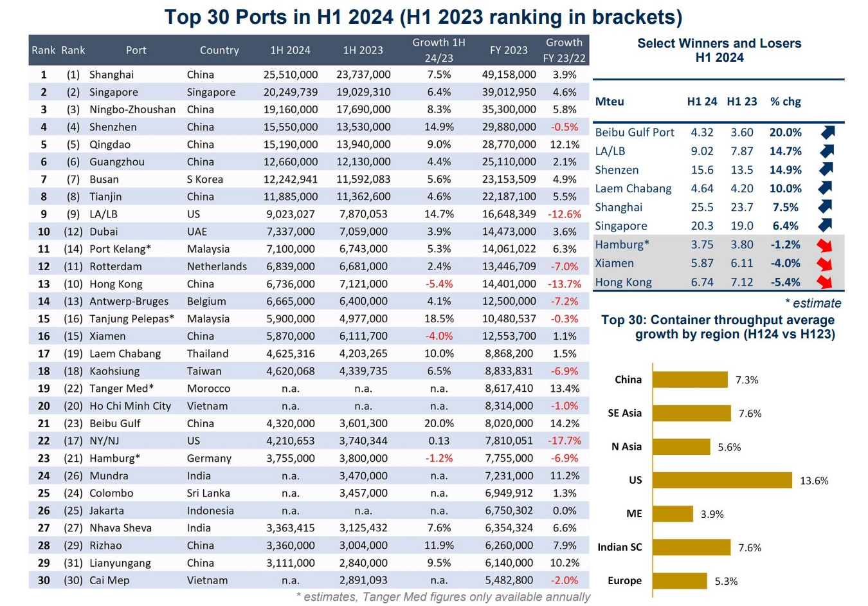The width and height of the screenshot is (868, 606).
Task: Select the 'Morocco' country cell
Action: [x=208, y=389]
